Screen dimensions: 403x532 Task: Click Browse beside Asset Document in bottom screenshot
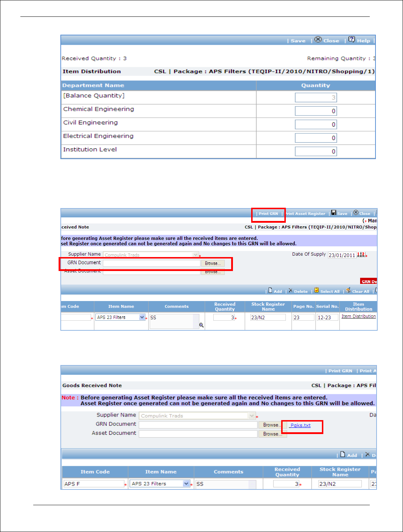coord(272,434)
